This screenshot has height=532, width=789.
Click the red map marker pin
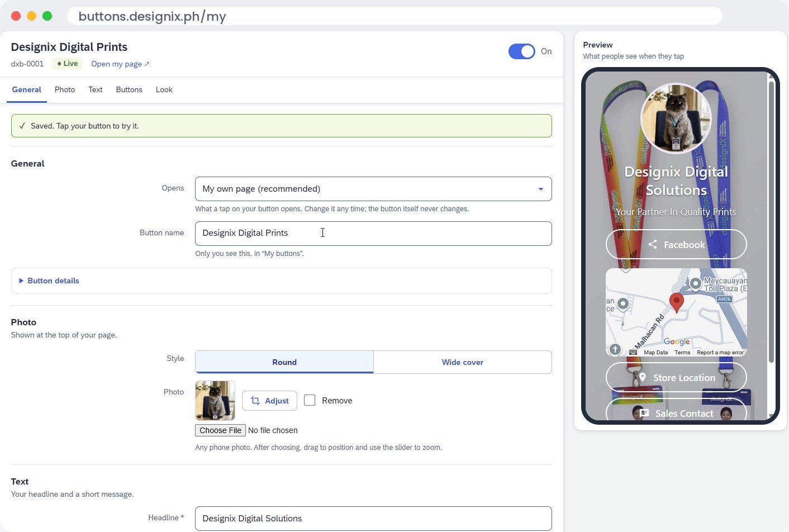tap(677, 302)
